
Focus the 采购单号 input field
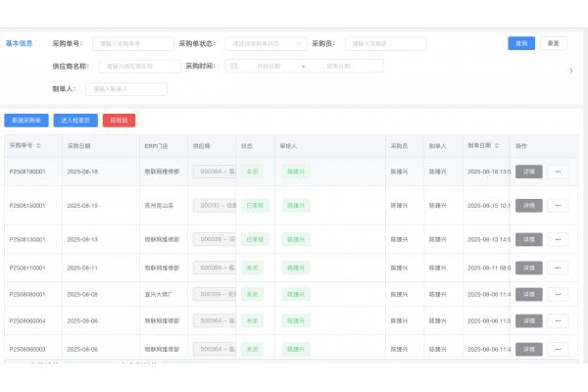click(x=132, y=43)
